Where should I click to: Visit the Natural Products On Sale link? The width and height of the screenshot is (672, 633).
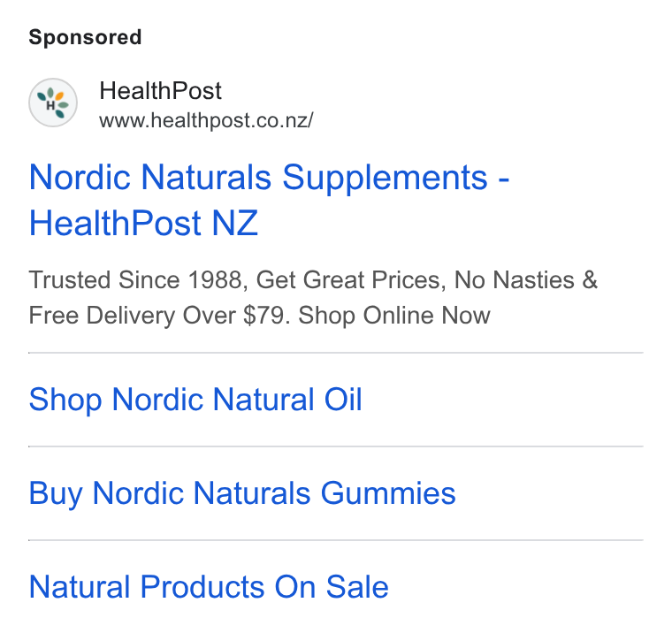point(209,587)
